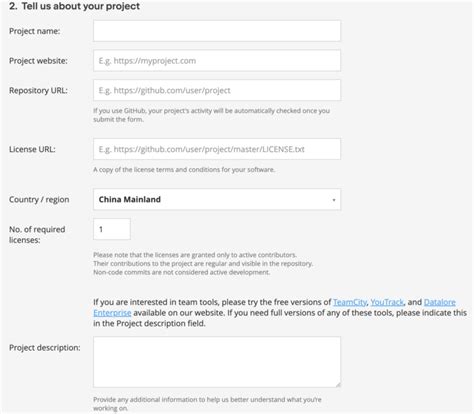Focus the number of required licenses box
This screenshot has height=414, width=474.
point(112,229)
